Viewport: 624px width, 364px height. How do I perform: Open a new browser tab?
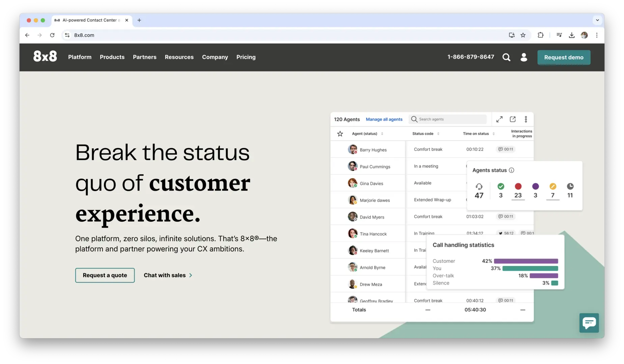click(x=139, y=20)
